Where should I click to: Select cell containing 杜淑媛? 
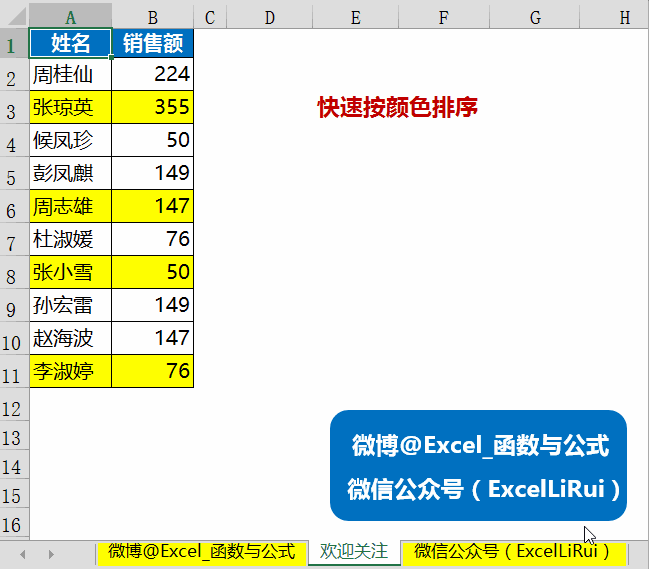click(70, 239)
